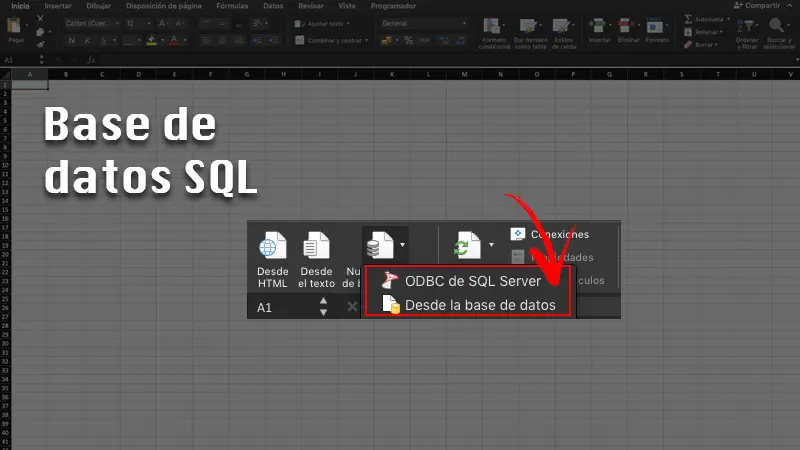Screen dimensions: 800x450
Task: Choose Desde la base de datos
Action: 469,305
